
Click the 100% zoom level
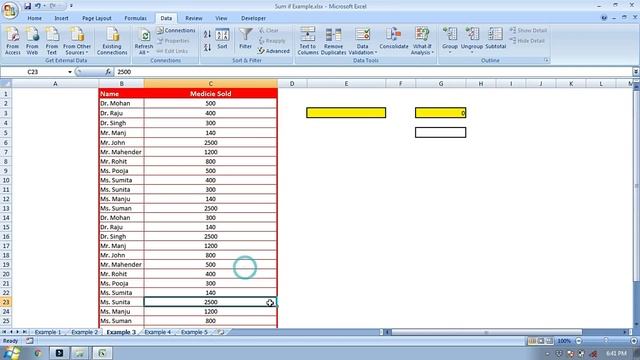pyautogui.click(x=564, y=341)
